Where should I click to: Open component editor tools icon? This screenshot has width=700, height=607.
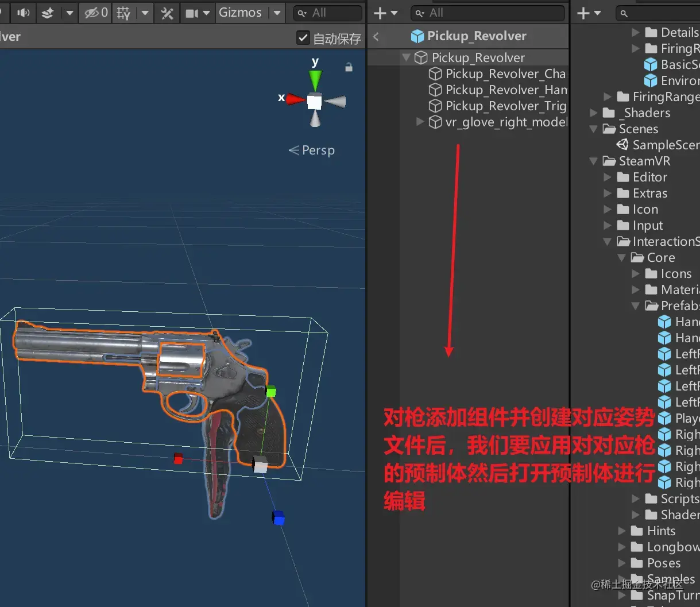[167, 13]
